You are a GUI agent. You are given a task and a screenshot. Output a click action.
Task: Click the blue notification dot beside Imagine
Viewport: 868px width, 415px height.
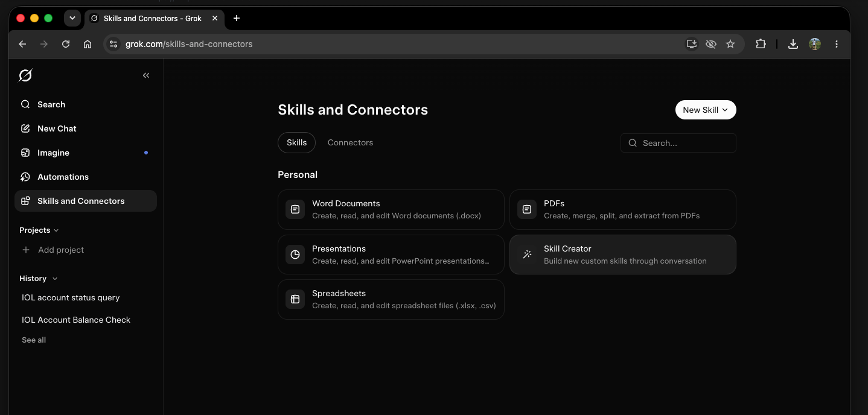[146, 153]
